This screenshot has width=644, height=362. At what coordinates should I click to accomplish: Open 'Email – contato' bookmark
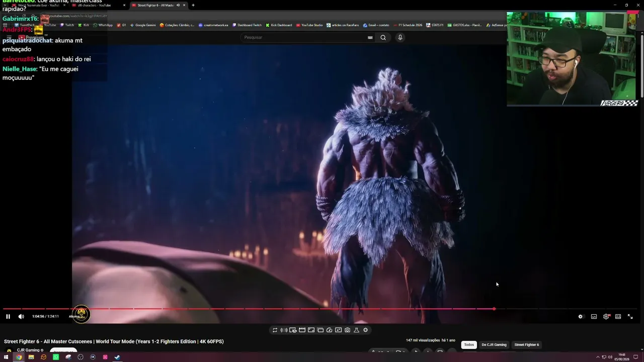coord(376,25)
